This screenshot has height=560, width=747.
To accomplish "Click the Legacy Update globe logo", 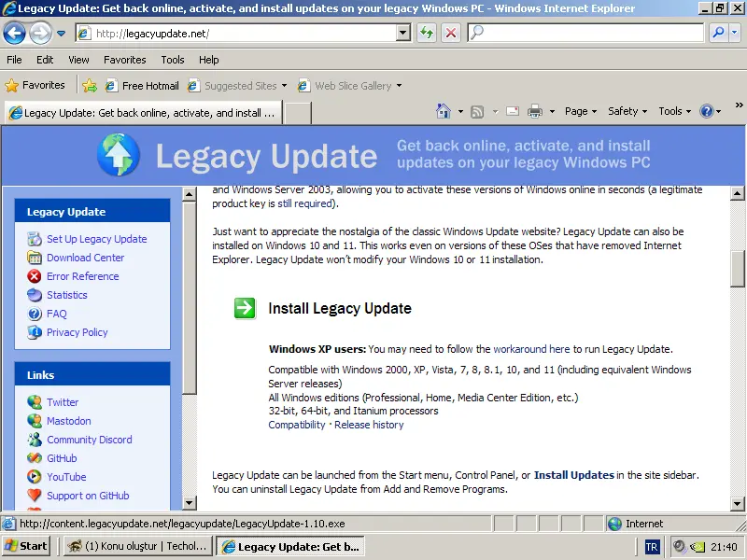I will [x=119, y=155].
